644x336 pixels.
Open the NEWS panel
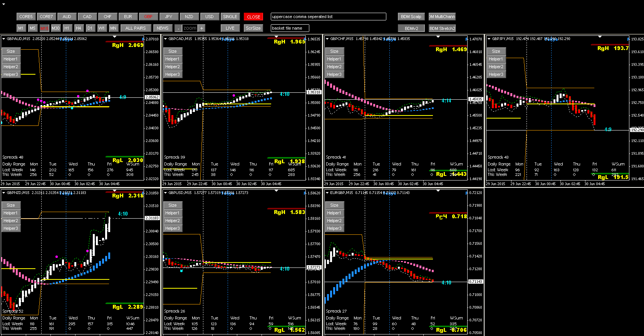tap(163, 28)
